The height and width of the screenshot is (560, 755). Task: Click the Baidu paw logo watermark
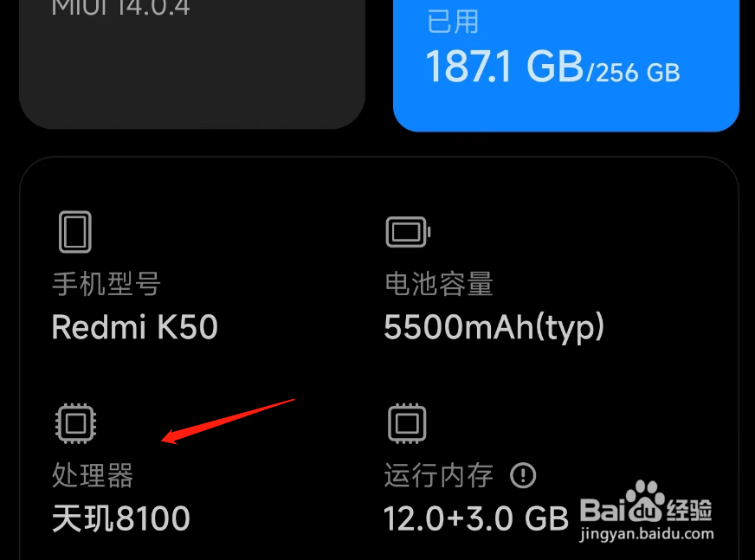(x=645, y=502)
